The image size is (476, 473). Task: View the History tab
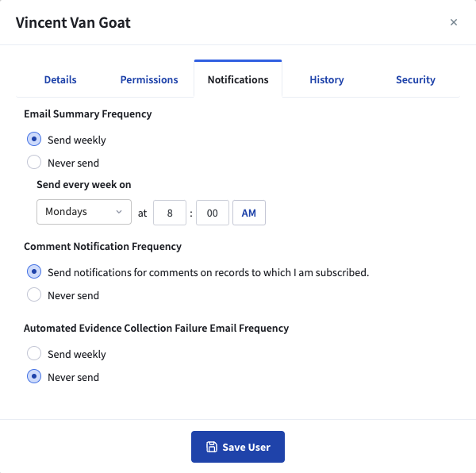point(327,79)
